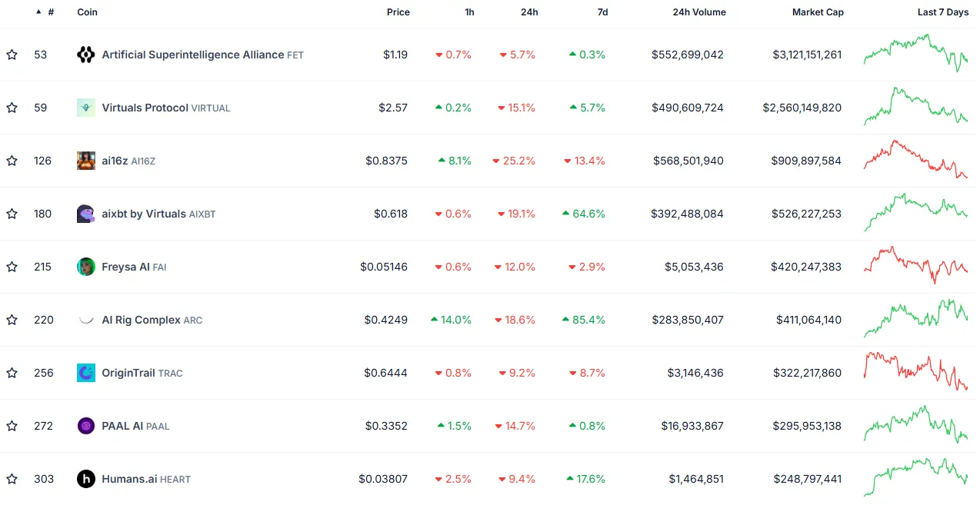Sort by the Coin column header
This screenshot has width=980, height=505.
(88, 12)
